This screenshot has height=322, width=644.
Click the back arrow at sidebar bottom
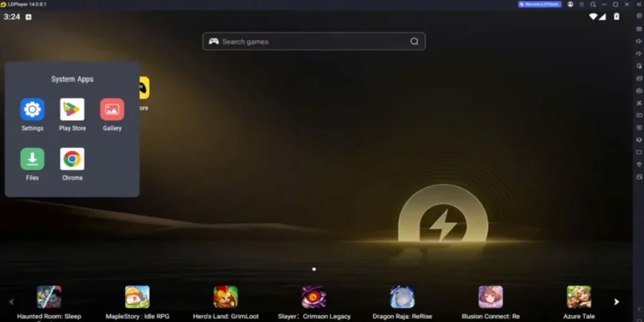click(639, 309)
